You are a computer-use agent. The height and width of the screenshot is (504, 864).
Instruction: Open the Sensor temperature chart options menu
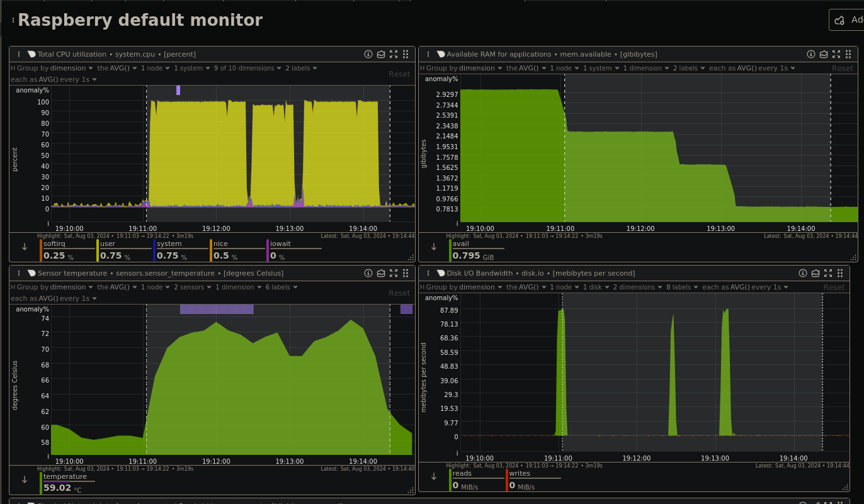point(19,273)
